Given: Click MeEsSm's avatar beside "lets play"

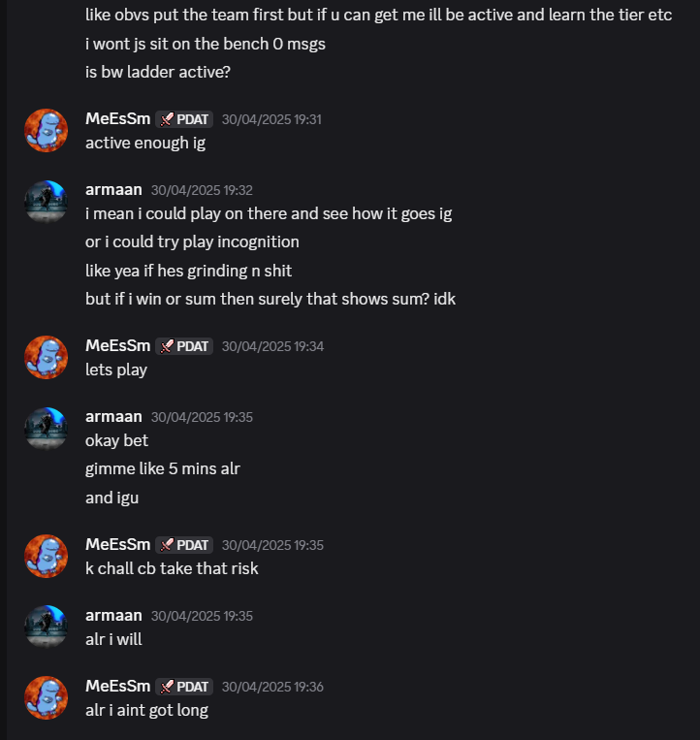Looking at the screenshot, I should pyautogui.click(x=45, y=357).
